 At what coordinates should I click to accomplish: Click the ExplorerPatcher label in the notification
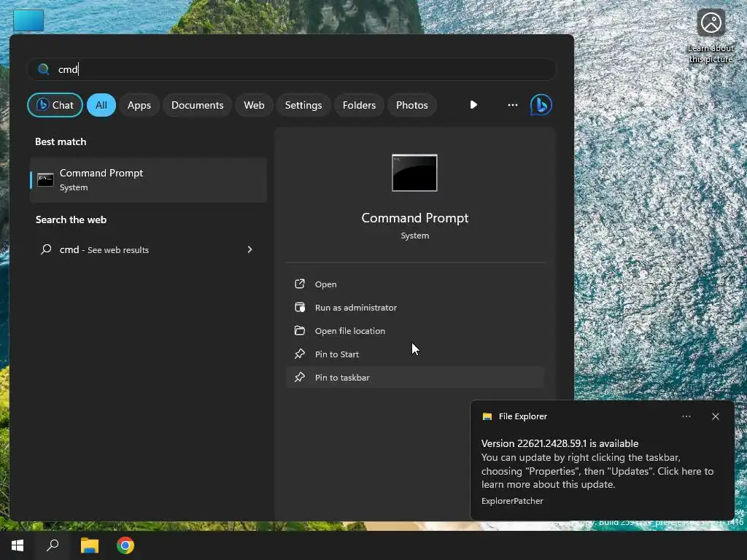(x=512, y=501)
